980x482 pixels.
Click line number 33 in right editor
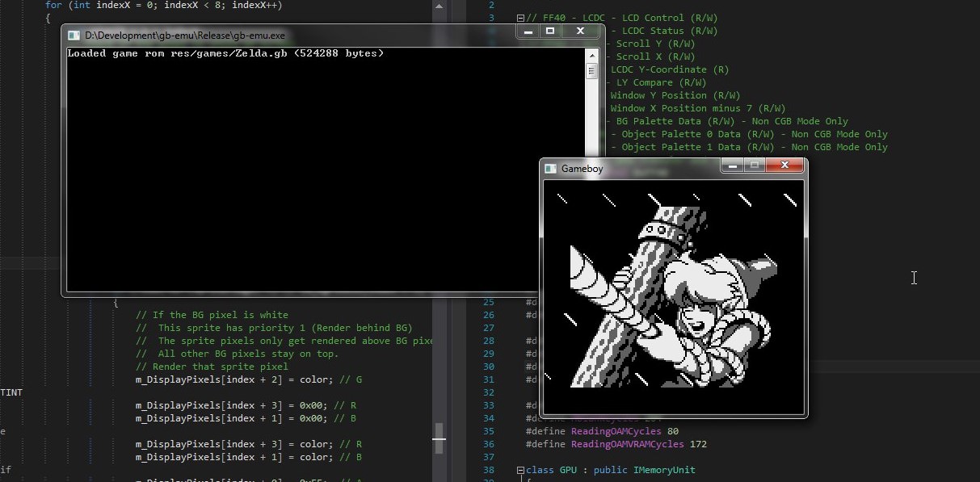coord(488,405)
